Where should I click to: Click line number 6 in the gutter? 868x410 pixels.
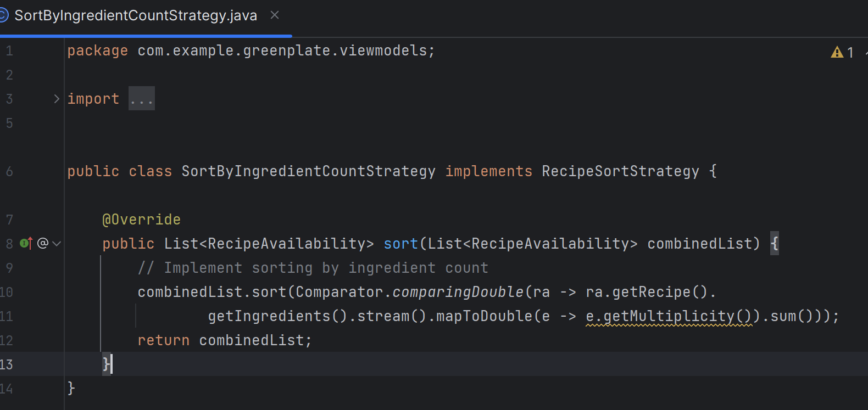9,171
